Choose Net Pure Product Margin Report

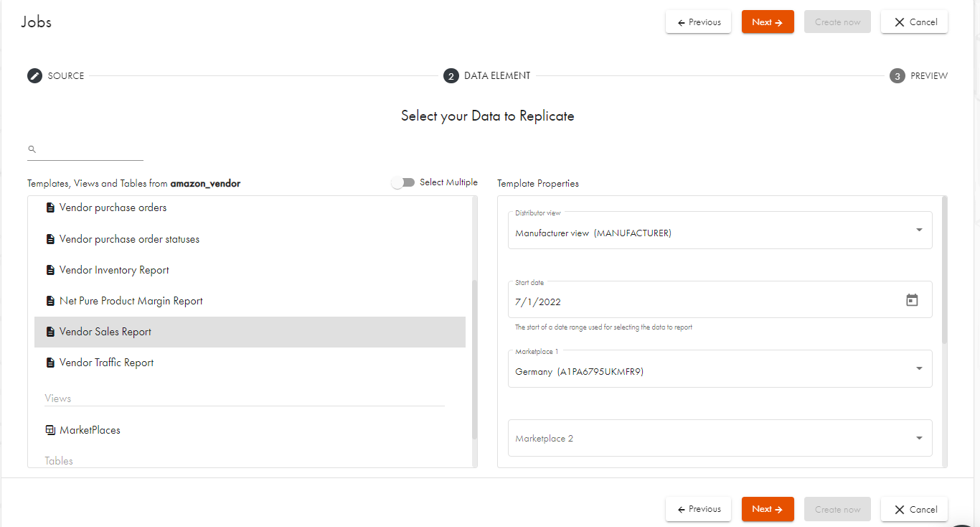[131, 301]
